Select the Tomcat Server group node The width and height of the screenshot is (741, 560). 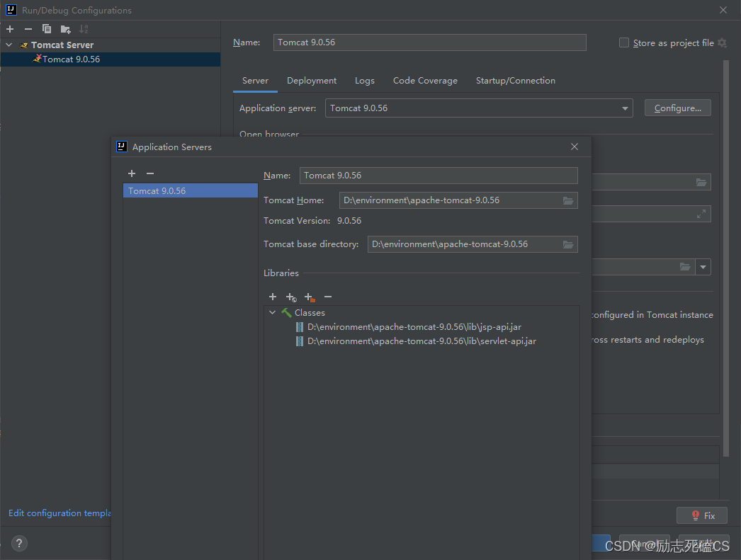tap(62, 45)
